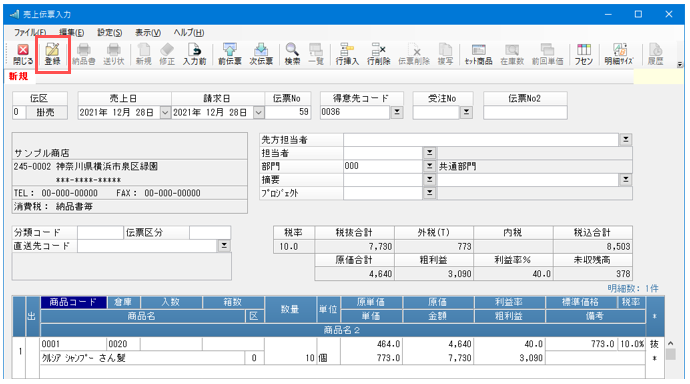Click the toolbar overflow arrow at far right
The image size is (690, 384).
click(680, 65)
